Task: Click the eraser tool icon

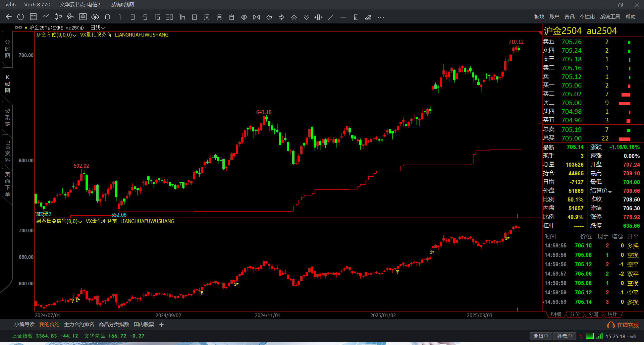Action: [368, 17]
